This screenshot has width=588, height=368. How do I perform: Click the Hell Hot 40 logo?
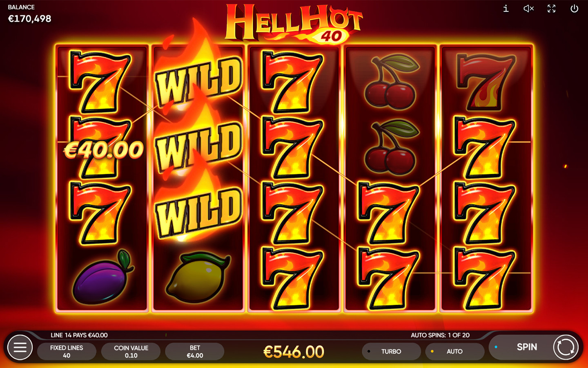(293, 22)
